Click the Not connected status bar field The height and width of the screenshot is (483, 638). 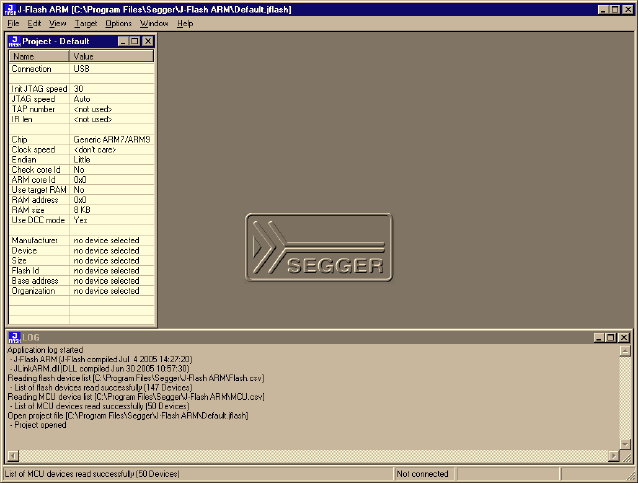click(422, 474)
